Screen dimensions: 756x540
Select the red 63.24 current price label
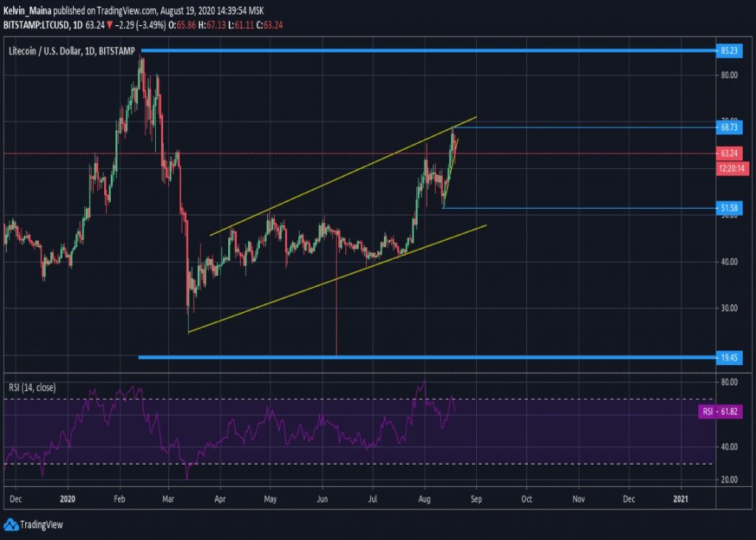[x=729, y=153]
